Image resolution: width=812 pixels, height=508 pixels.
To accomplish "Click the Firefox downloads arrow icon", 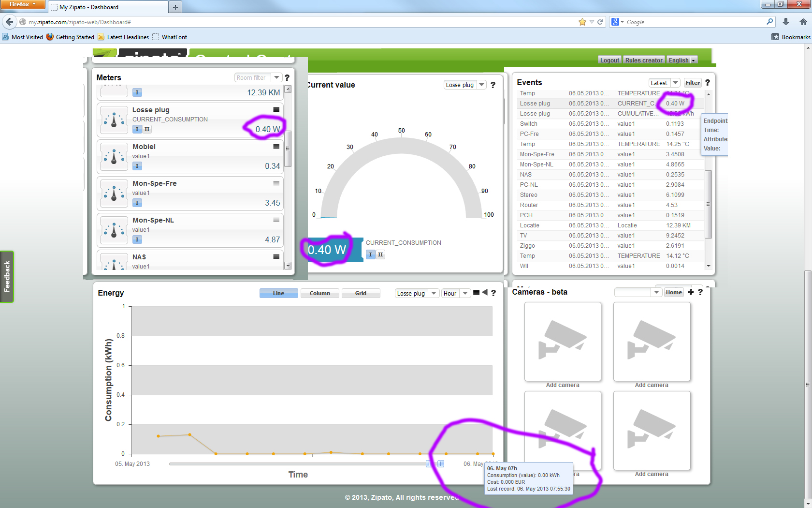I will click(786, 22).
